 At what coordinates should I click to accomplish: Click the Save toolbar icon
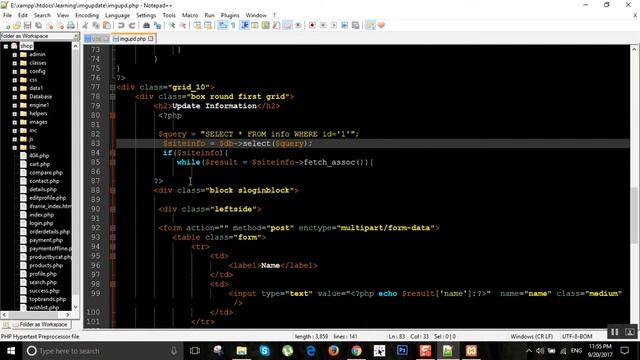point(27,26)
